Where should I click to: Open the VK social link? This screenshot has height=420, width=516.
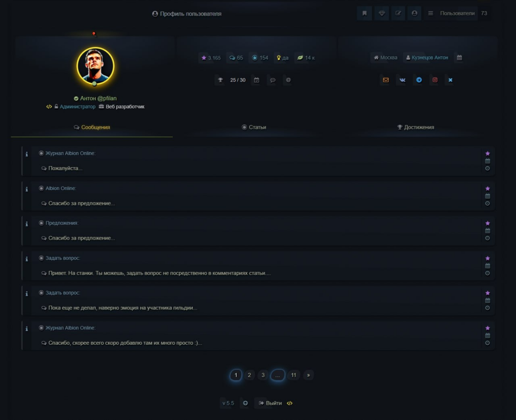[402, 80]
